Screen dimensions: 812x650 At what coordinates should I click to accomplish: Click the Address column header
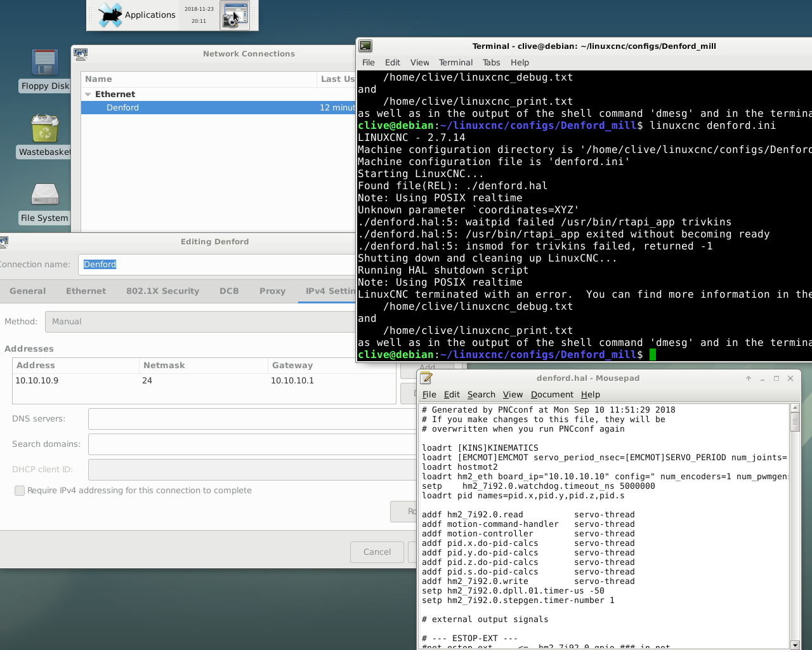point(75,366)
